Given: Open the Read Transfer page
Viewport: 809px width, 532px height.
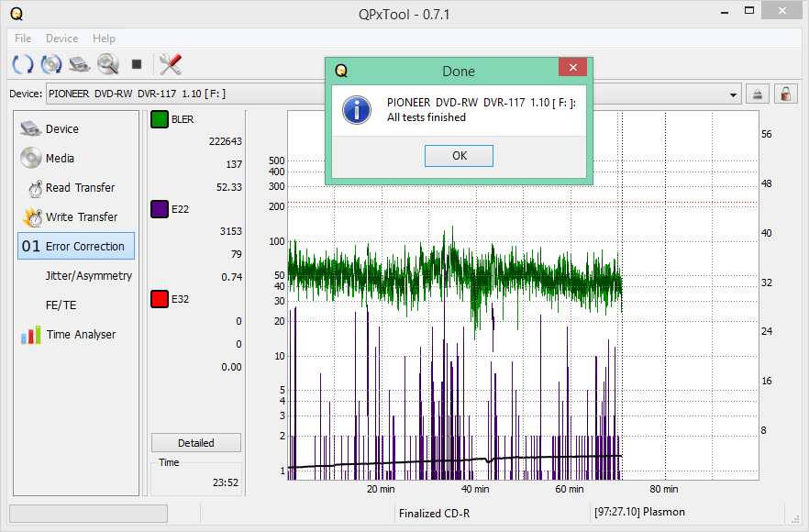Looking at the screenshot, I should [76, 188].
